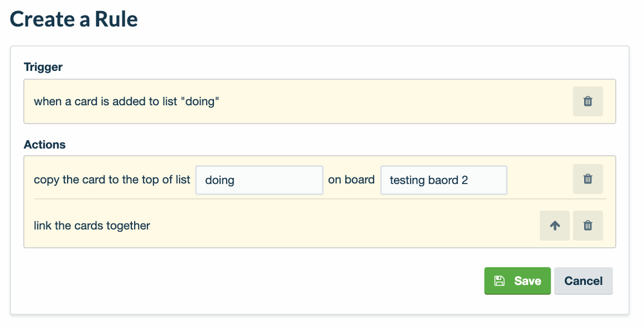Image resolution: width=644 pixels, height=327 pixels.
Task: Click the floppy disk icon on Save
Action: 499,281
